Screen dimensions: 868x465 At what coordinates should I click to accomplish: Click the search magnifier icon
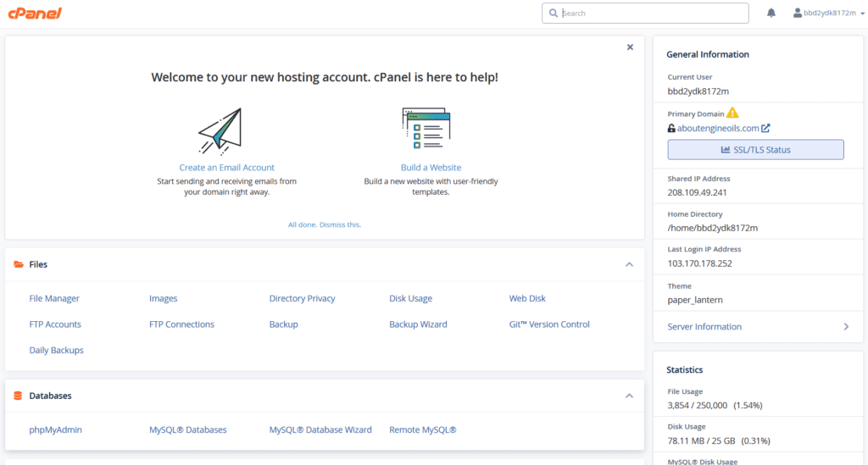[x=553, y=14]
